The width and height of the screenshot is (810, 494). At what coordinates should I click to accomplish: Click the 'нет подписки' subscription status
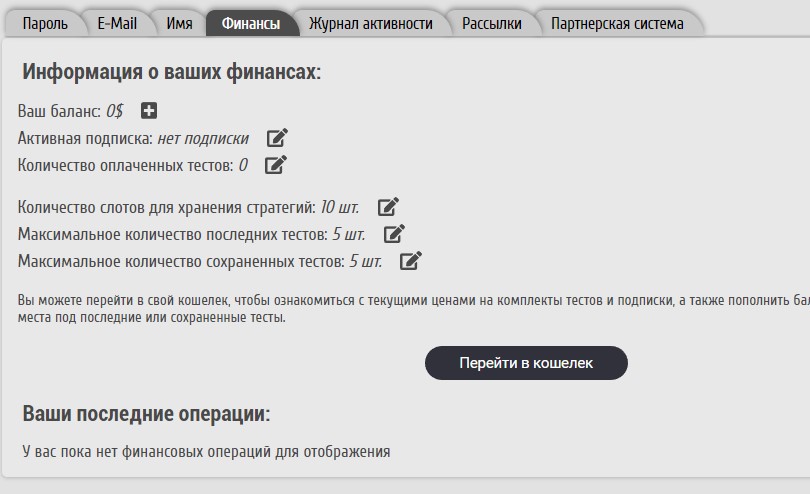click(x=203, y=139)
